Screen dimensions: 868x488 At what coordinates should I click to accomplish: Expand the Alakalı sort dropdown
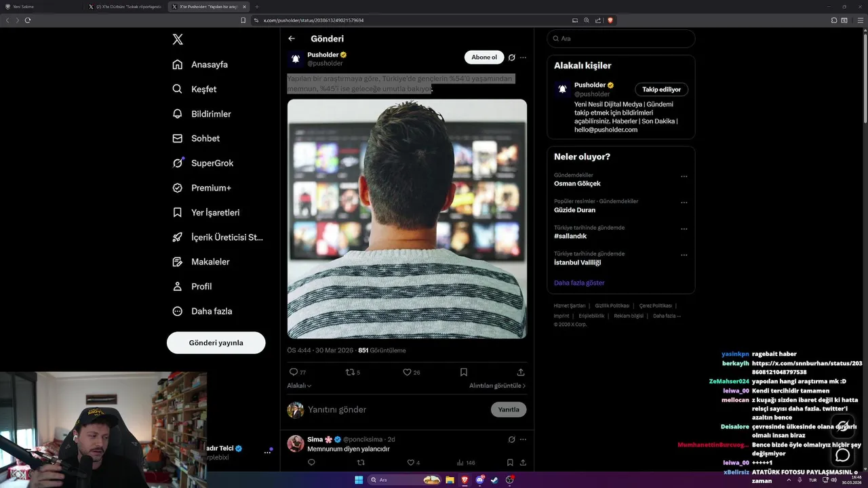click(299, 386)
